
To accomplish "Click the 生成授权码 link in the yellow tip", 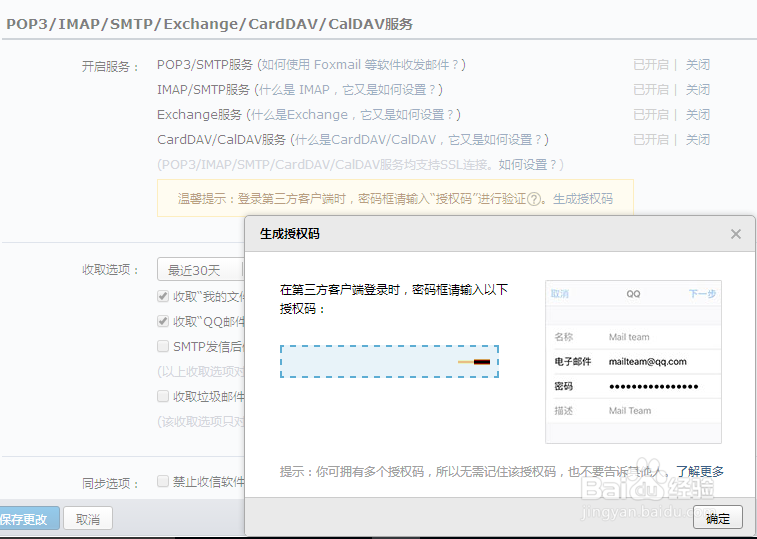I will [583, 199].
